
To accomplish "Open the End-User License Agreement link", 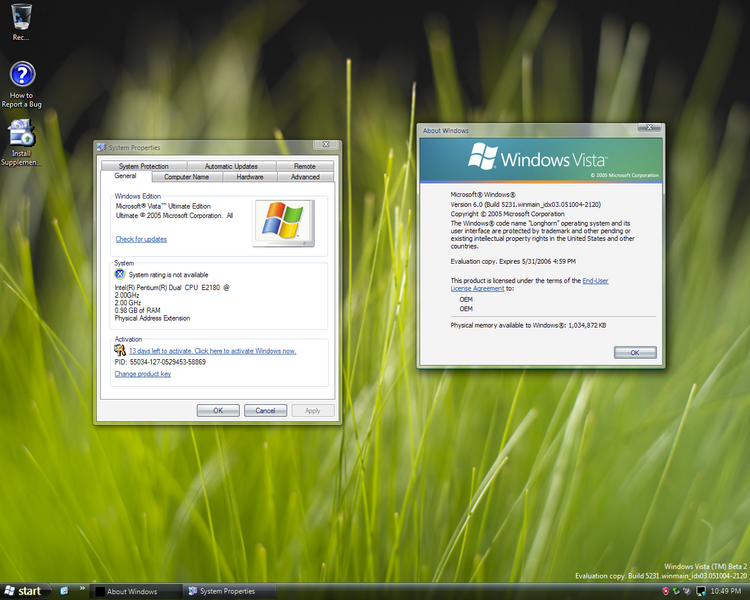I will click(x=529, y=285).
